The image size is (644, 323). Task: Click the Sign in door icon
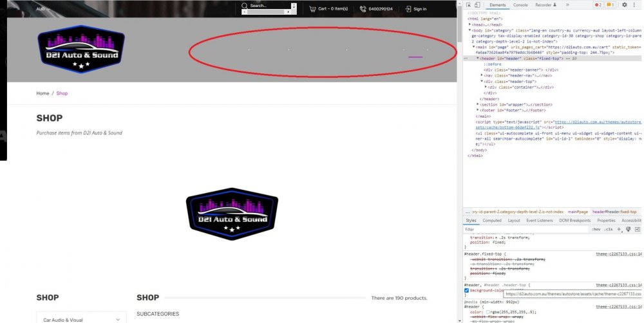pyautogui.click(x=408, y=8)
